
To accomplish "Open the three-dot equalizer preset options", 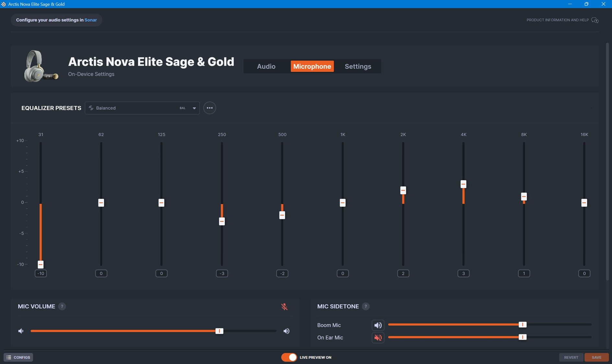I will tap(210, 108).
